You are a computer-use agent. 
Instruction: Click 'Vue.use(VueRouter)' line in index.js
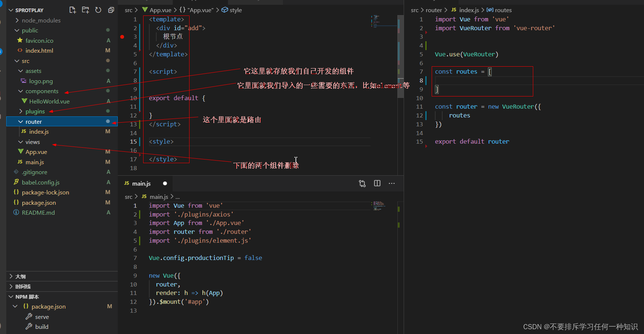[x=467, y=54]
